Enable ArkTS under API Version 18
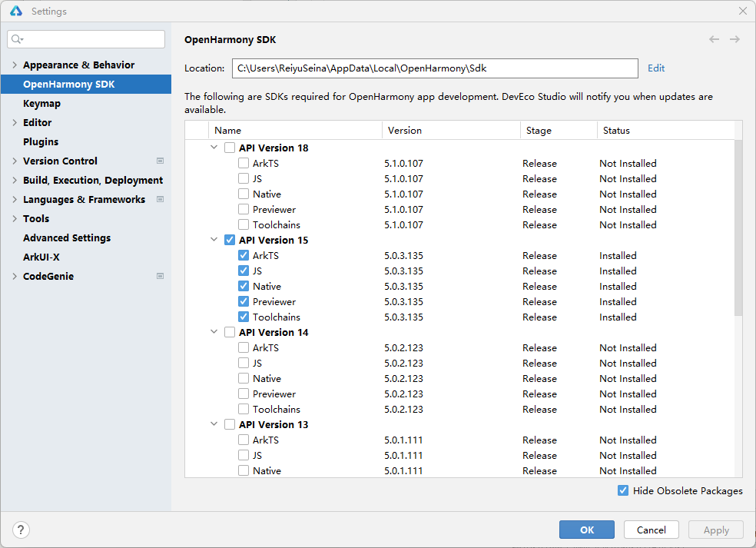The height and width of the screenshot is (548, 756). pos(244,163)
